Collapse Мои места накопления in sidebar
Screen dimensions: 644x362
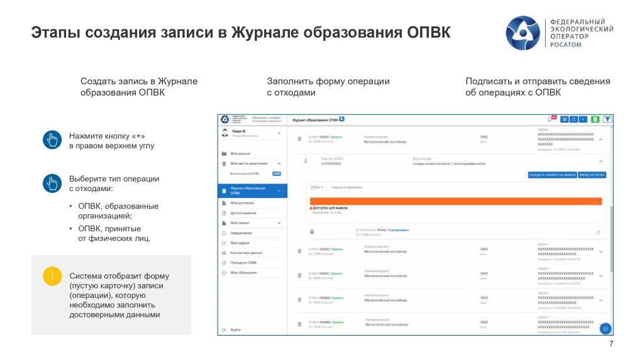click(x=279, y=163)
